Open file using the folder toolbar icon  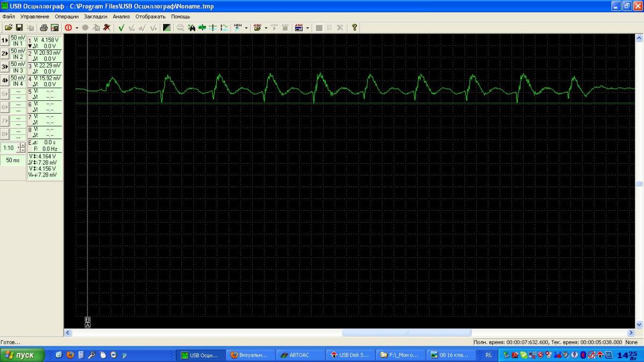(9, 27)
